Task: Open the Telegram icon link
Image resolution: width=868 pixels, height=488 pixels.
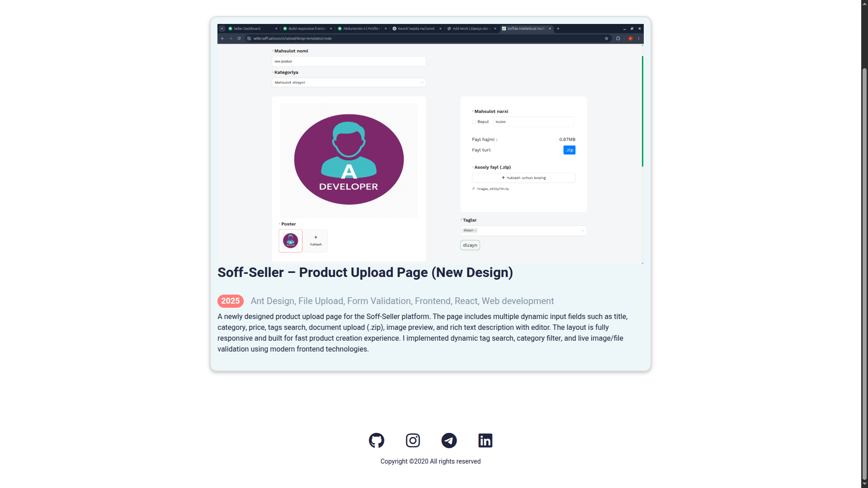Action: coord(449,440)
